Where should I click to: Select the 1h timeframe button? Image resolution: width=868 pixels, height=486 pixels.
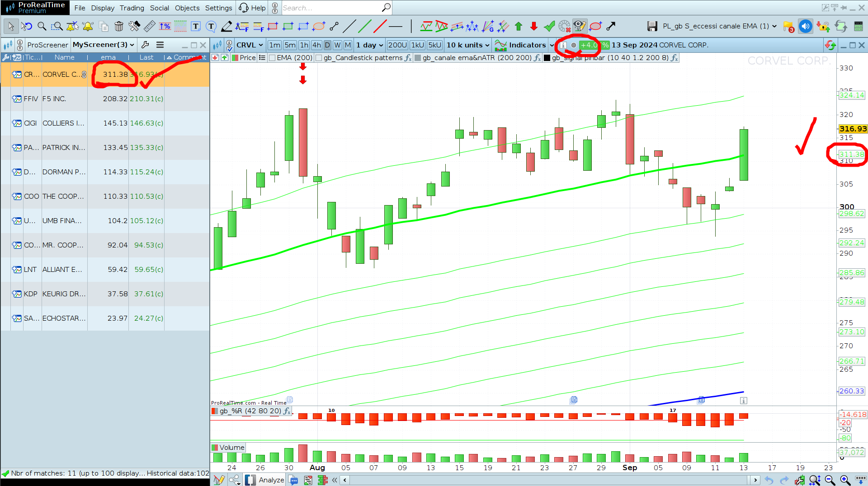pyautogui.click(x=304, y=45)
